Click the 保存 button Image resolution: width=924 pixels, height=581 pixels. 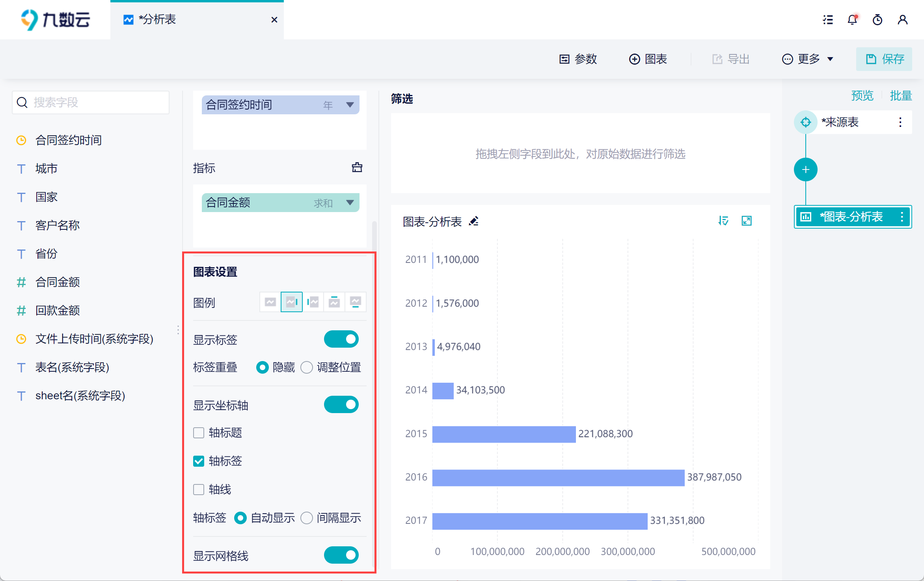tap(884, 59)
